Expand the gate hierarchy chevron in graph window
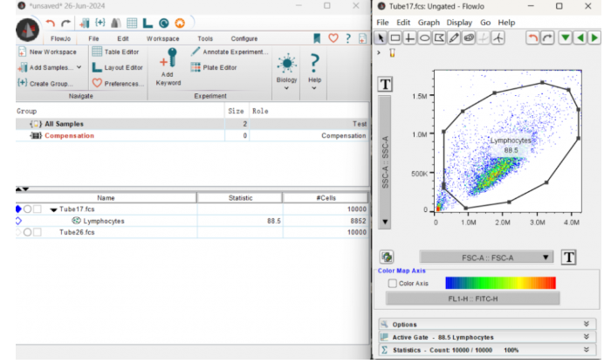Screen dimensions: 611x364 pyautogui.click(x=378, y=52)
